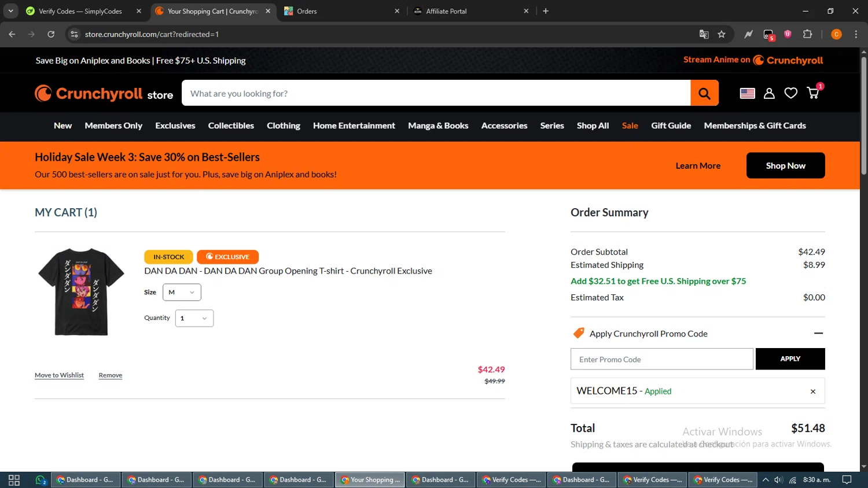
Task: Open the Gift Guide menu item
Action: pos(671,125)
